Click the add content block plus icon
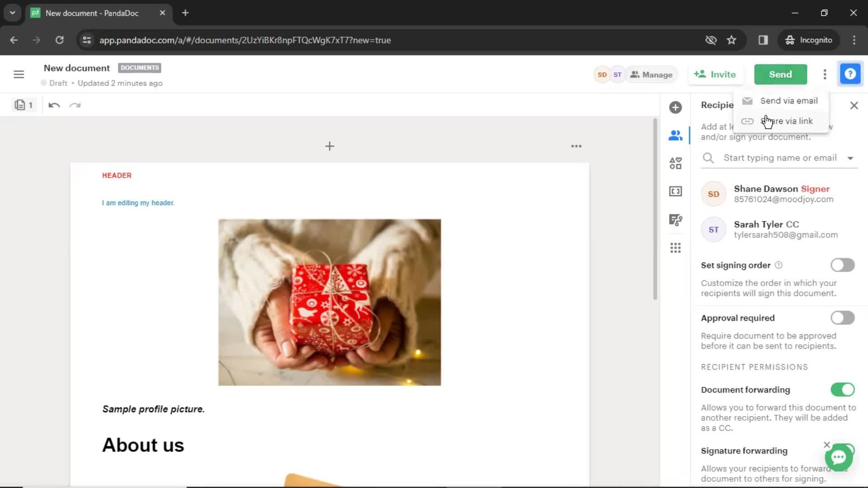This screenshot has height=488, width=868. click(330, 146)
